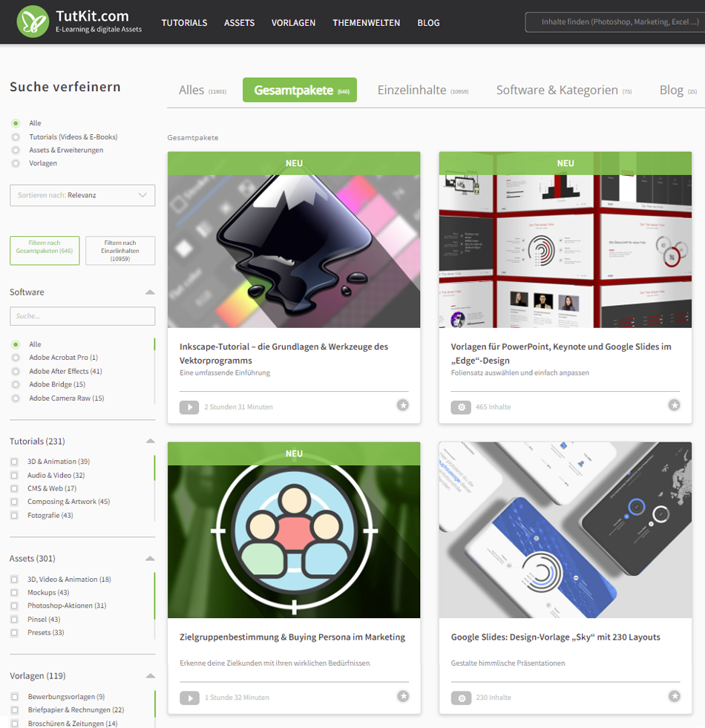Open Zielgruppenbestimmung & Buying Persona title
The width and height of the screenshot is (705, 728).
click(x=292, y=637)
